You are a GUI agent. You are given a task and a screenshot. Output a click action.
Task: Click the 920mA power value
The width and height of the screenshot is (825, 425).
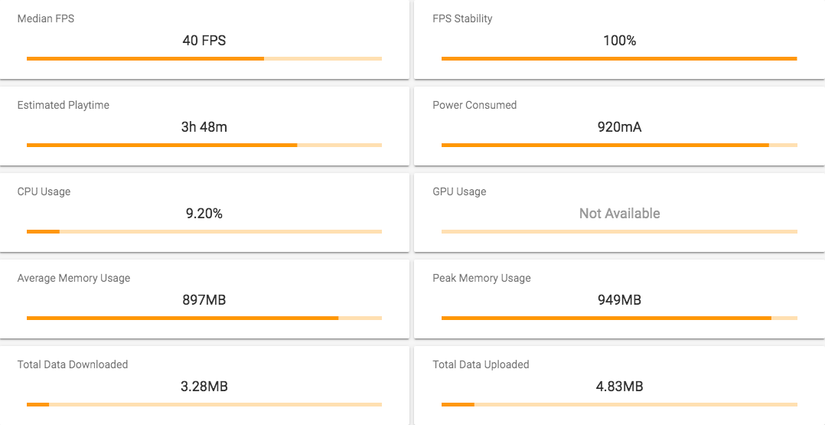click(619, 127)
